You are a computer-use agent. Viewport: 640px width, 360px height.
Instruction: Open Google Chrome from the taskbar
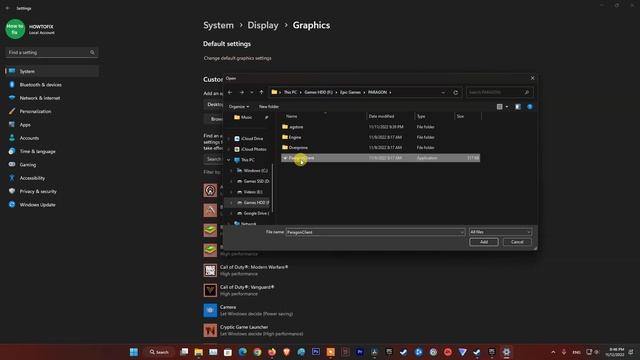click(257, 352)
